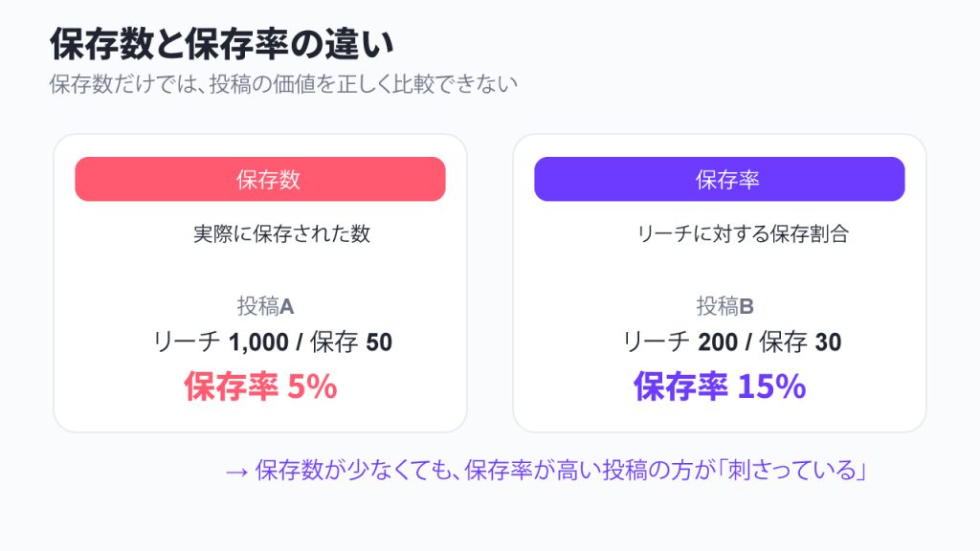Click the 投稿B label
Viewport: 980px width, 551px height.
tap(725, 306)
